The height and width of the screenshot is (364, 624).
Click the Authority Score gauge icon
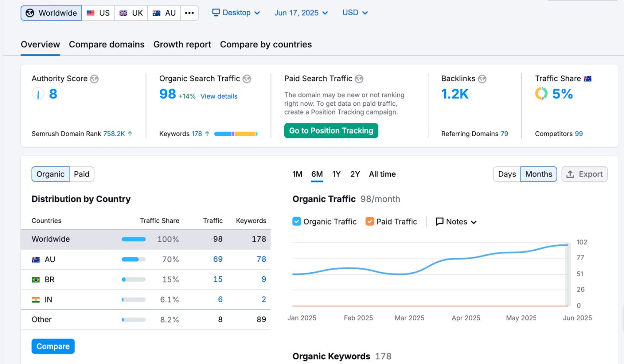[38, 94]
